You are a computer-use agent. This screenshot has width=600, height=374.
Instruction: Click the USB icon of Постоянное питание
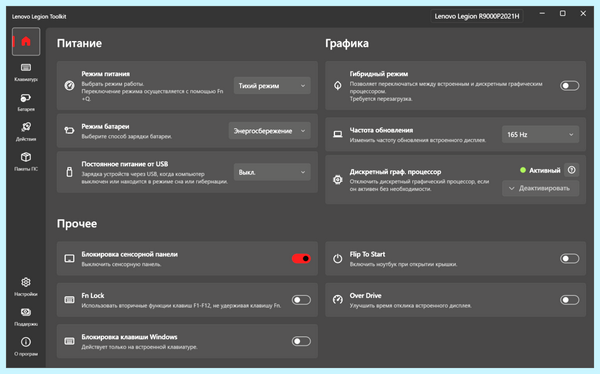click(x=69, y=172)
